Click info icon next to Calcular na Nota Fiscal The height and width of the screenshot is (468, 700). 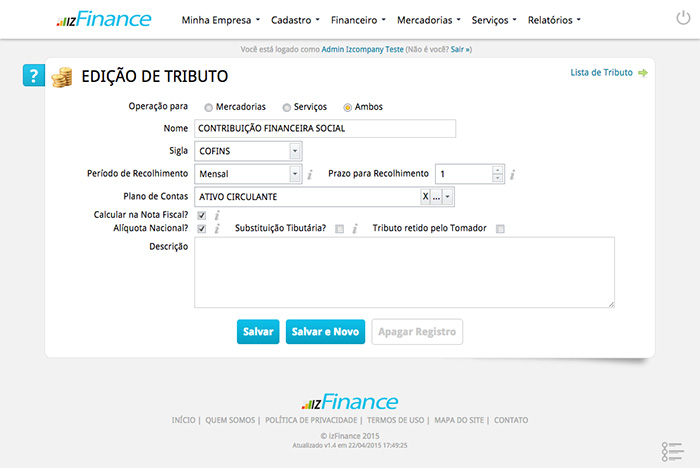217,215
